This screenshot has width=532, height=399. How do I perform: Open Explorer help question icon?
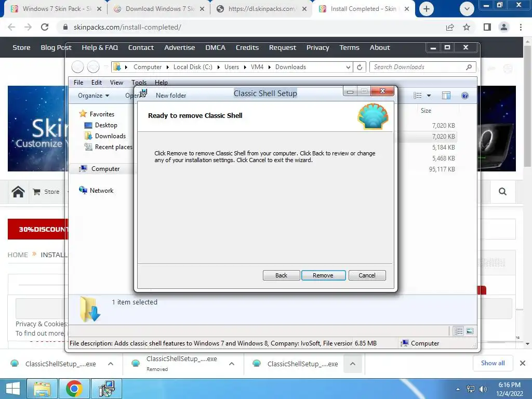point(465,96)
